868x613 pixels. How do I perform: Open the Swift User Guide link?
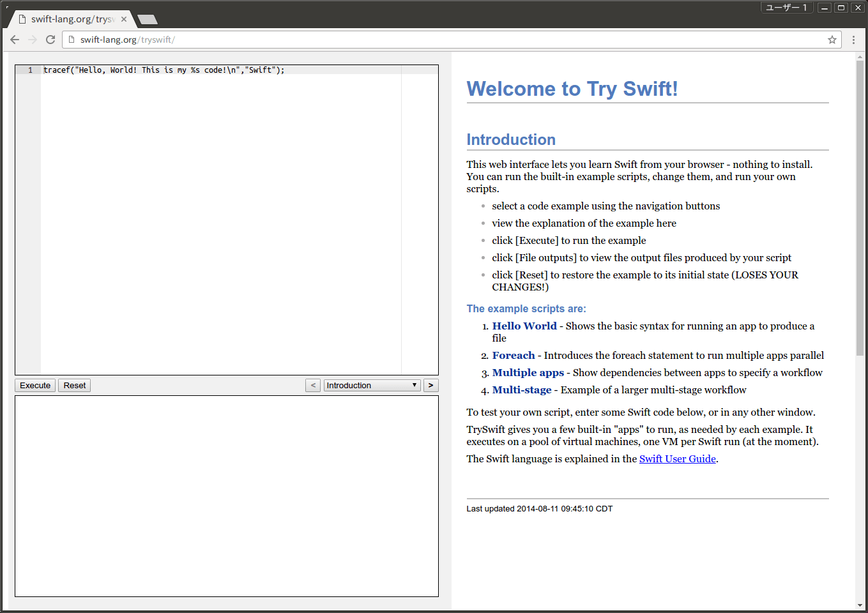tap(677, 459)
